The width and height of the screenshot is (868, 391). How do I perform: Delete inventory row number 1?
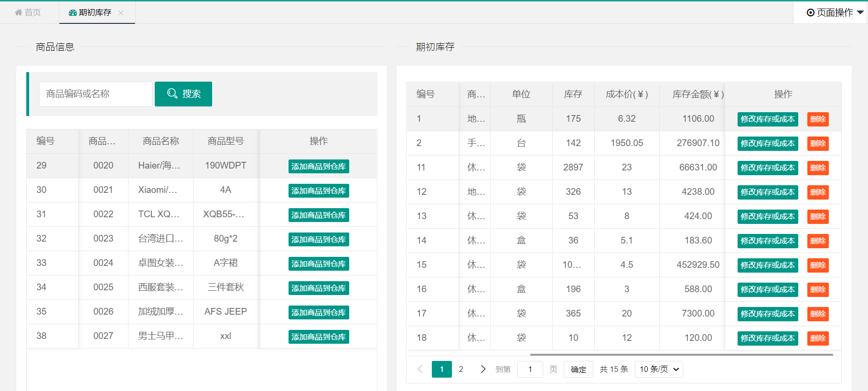pyautogui.click(x=818, y=119)
